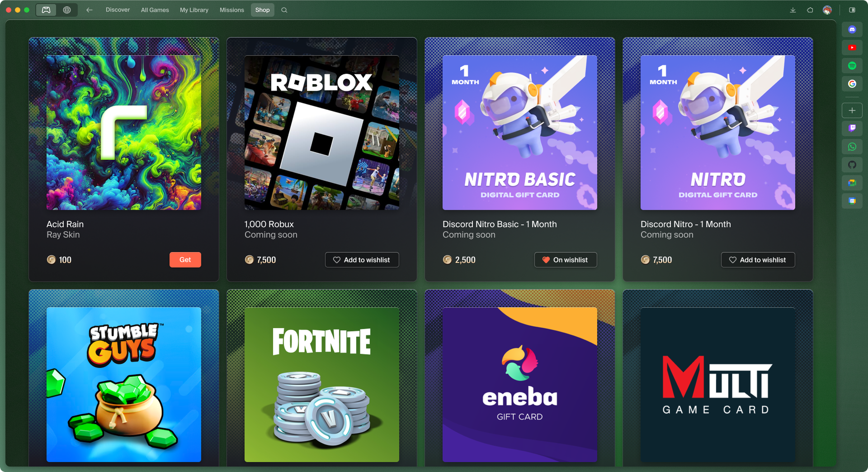Click 'Coming soon' under Discord Nitro Basic
Viewport: 868px width, 472px height.
coord(469,234)
